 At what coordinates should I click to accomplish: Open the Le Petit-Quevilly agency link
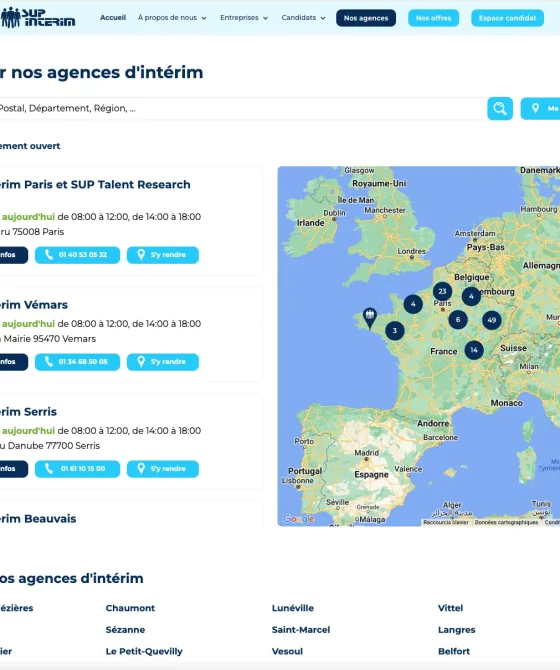click(x=144, y=652)
